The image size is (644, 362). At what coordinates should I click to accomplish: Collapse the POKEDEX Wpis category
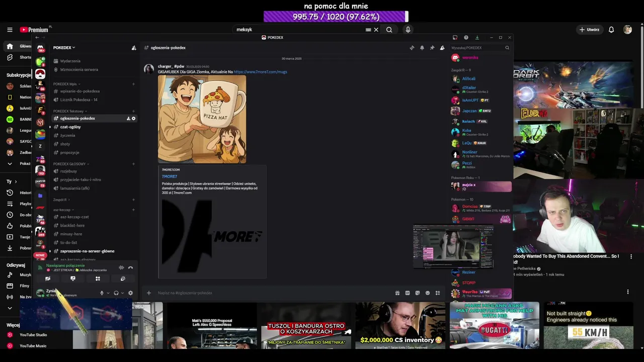(67, 84)
